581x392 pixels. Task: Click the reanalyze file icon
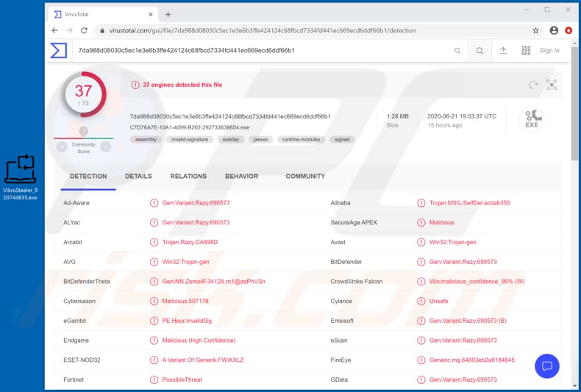pyautogui.click(x=533, y=85)
